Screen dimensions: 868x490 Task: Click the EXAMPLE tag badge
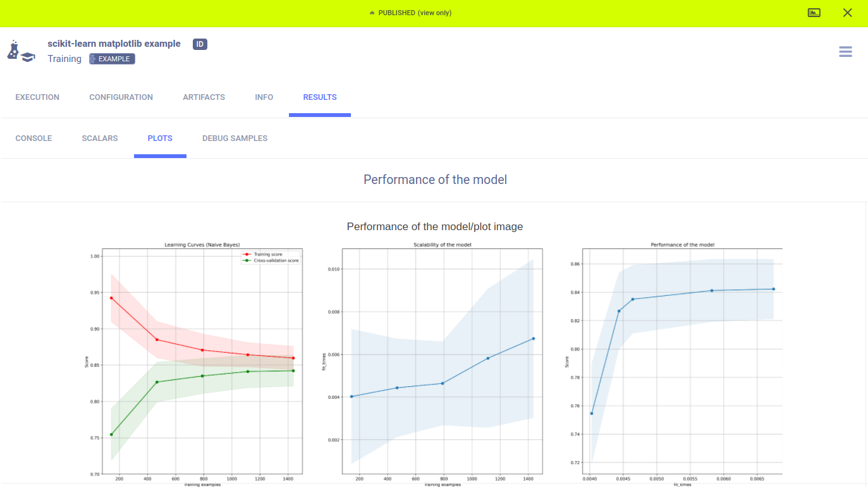tap(112, 59)
